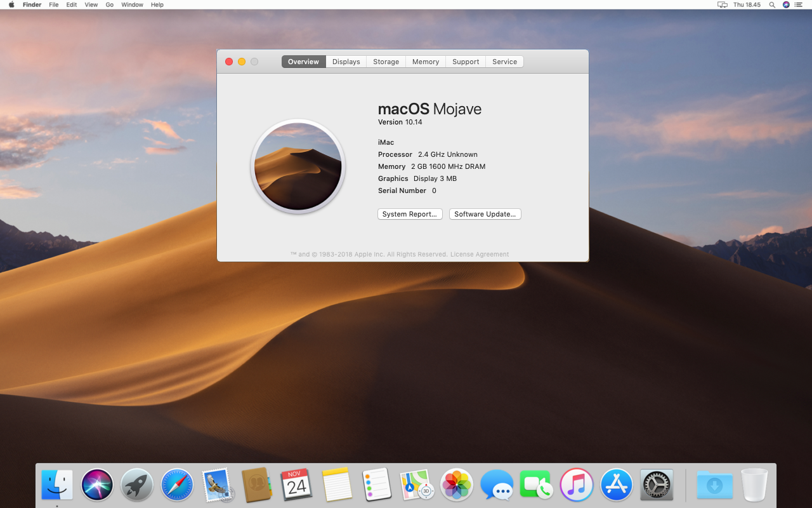Run Software Update

(485, 214)
